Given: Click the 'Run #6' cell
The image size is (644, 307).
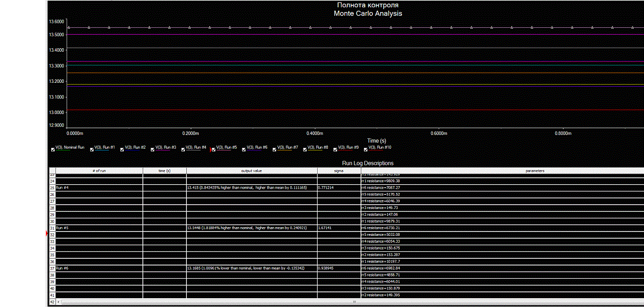Looking at the screenshot, I should click(x=99, y=269).
